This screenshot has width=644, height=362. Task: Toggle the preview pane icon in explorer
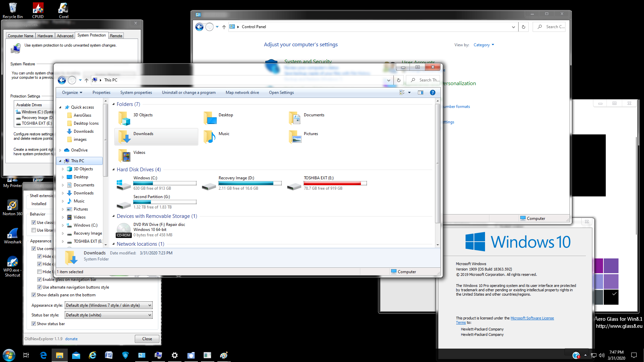[420, 93]
